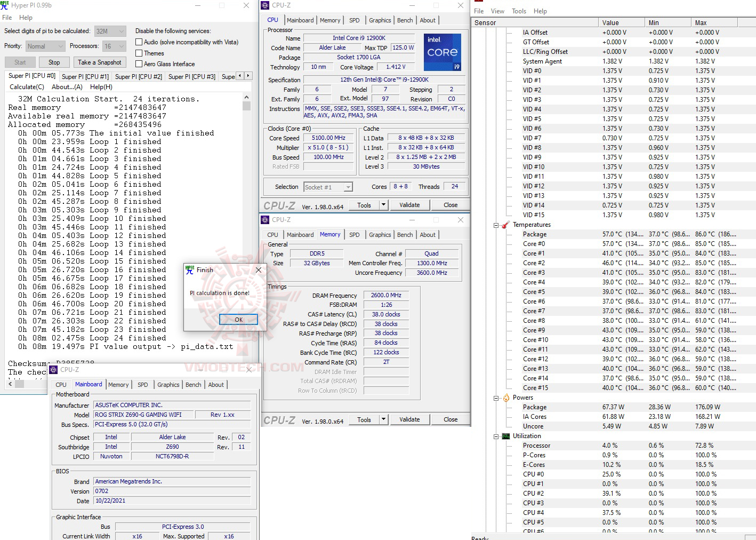Collapse the Powers tree node
Viewport: 756px width, 540px height.
496,398
